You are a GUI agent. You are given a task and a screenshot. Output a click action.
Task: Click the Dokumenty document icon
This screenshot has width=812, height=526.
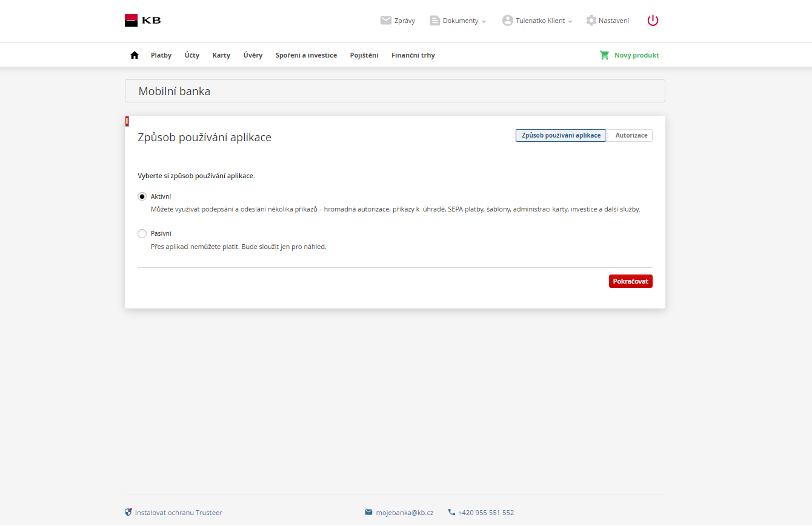[x=434, y=21]
